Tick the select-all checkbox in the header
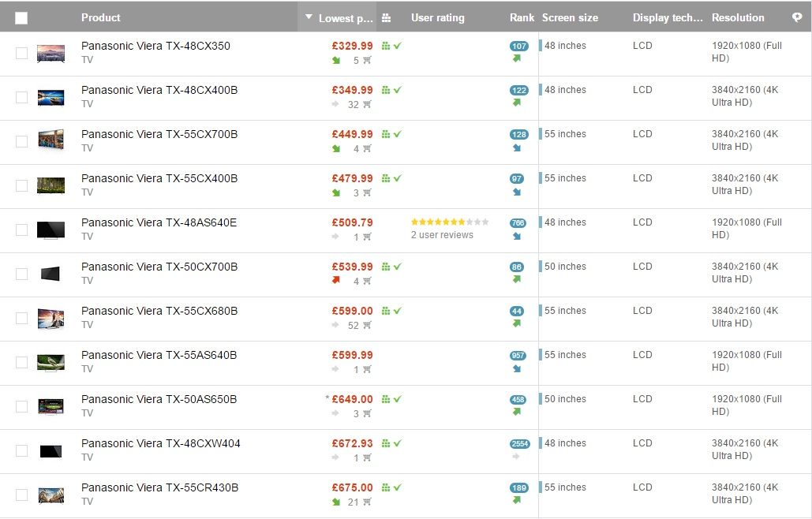This screenshot has width=812, height=519. (21, 18)
